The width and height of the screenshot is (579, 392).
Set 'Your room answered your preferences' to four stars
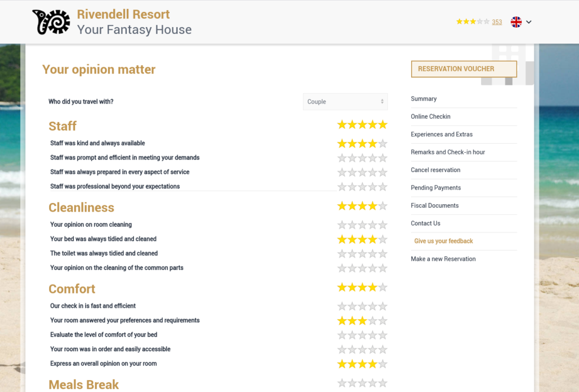(372, 320)
